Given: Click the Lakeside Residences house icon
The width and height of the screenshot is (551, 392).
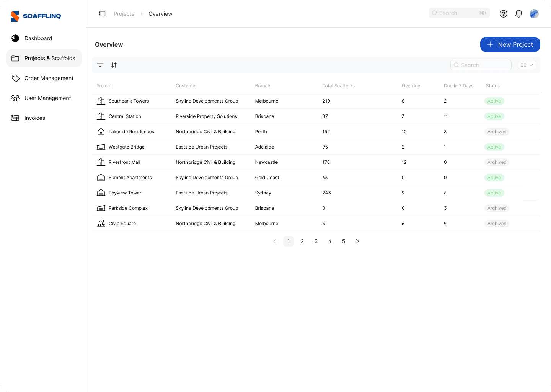Looking at the screenshot, I should coord(101,132).
